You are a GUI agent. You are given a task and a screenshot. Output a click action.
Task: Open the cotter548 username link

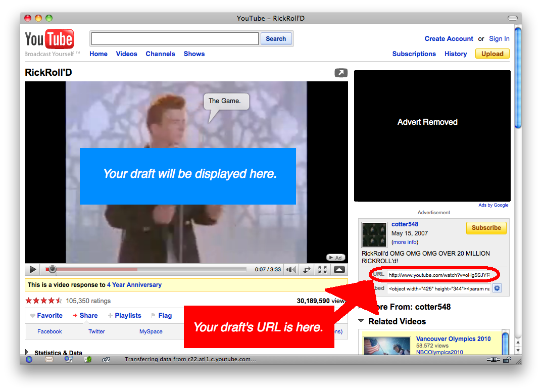(405, 224)
